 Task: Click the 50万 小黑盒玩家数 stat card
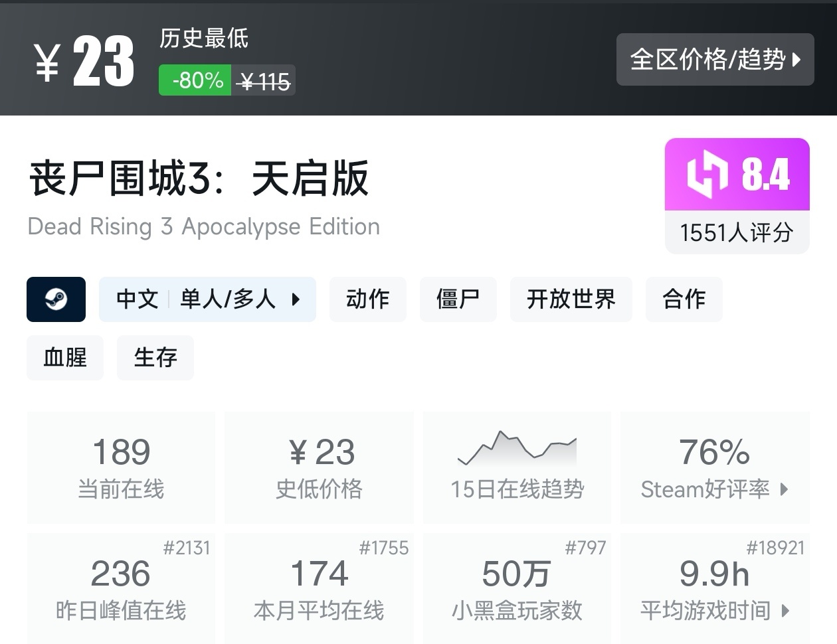517,588
